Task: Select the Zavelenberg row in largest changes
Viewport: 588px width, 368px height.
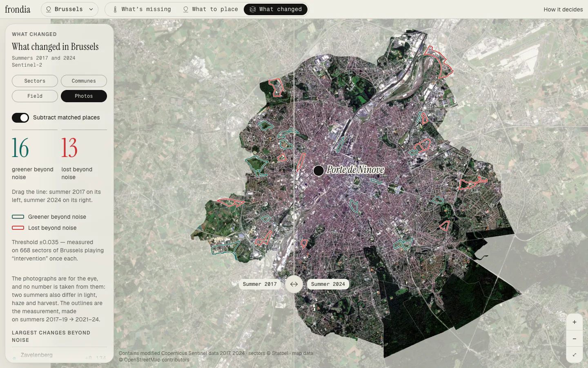Action: pyautogui.click(x=59, y=357)
